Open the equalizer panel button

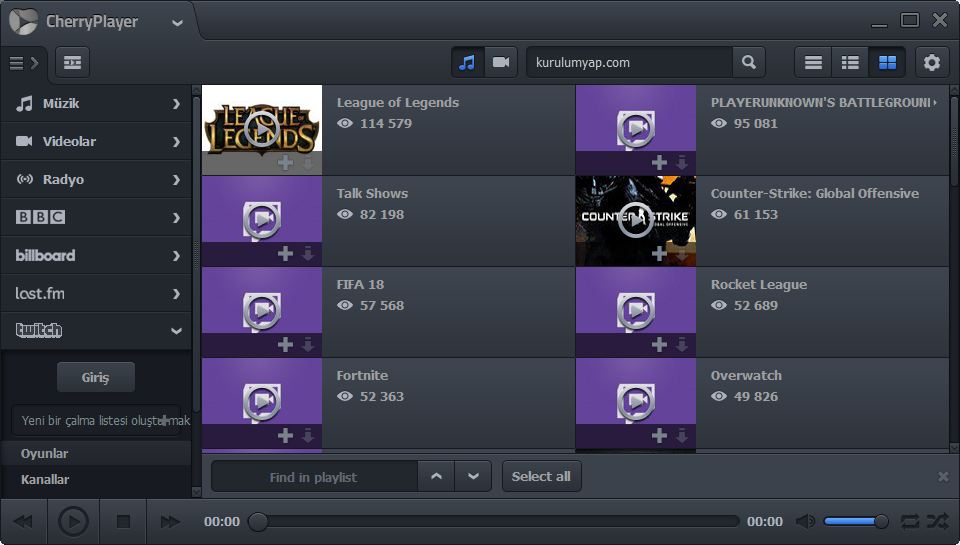(72, 62)
